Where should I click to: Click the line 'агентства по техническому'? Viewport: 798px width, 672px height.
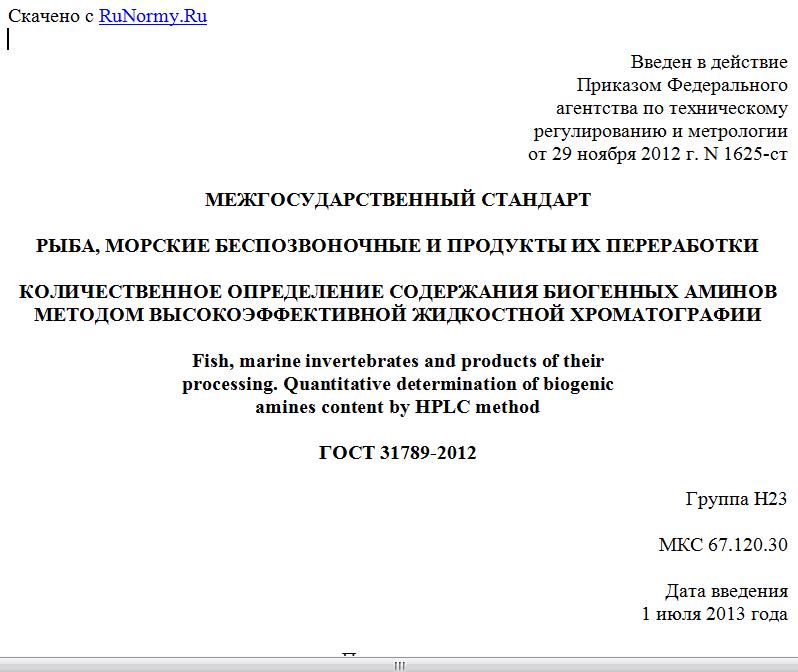672,108
